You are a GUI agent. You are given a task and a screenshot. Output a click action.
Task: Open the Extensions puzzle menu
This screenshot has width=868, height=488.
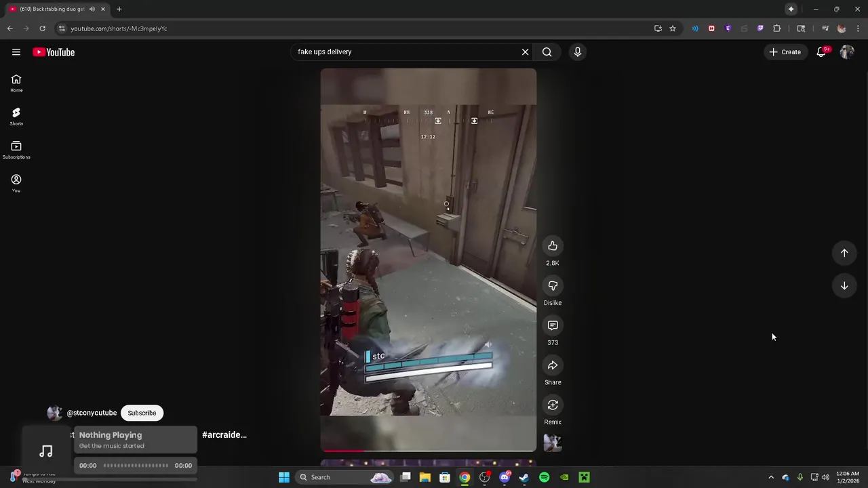[x=776, y=28]
